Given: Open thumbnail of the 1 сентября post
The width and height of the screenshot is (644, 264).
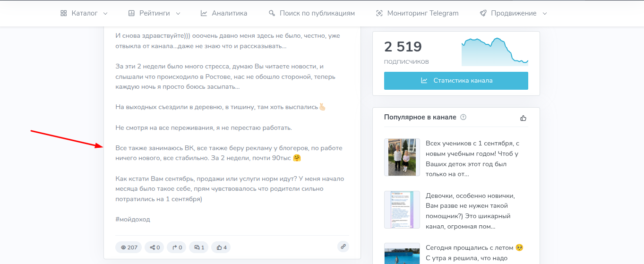Looking at the screenshot, I should (x=402, y=157).
